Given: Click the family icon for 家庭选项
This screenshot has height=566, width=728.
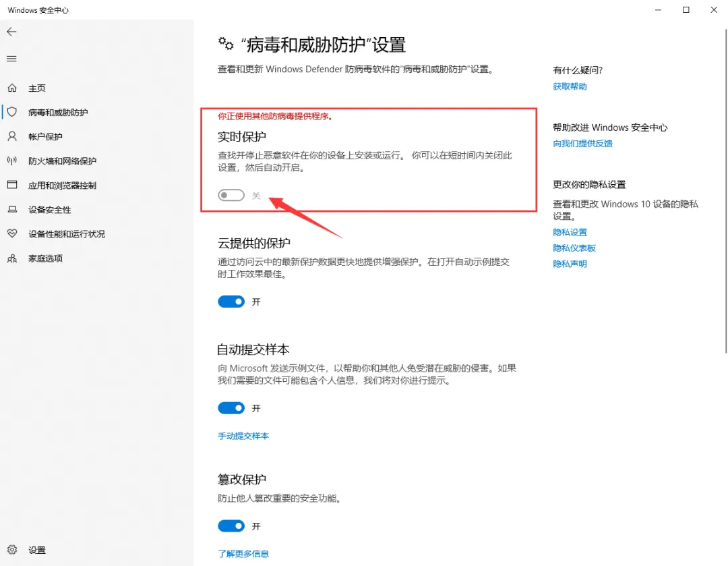Looking at the screenshot, I should (12, 258).
